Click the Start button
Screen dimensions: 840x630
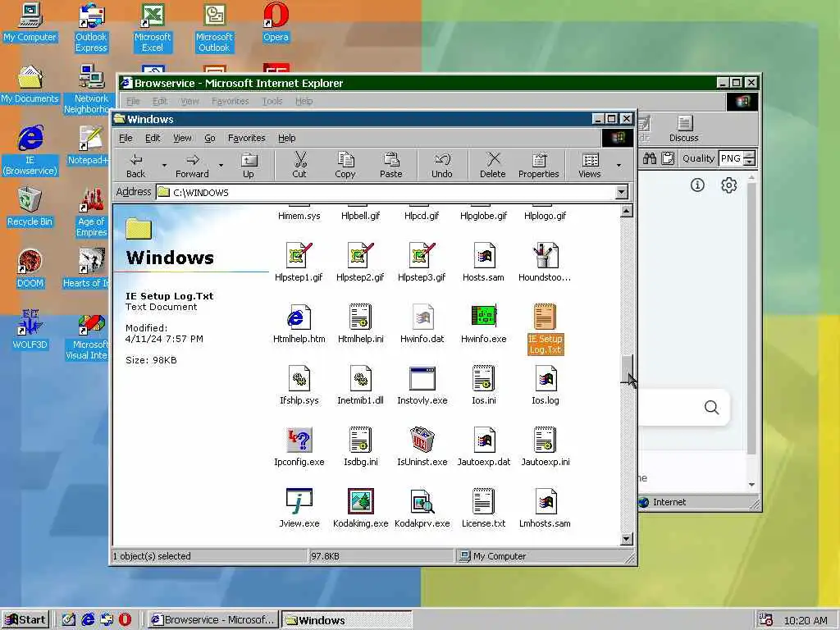point(25,620)
